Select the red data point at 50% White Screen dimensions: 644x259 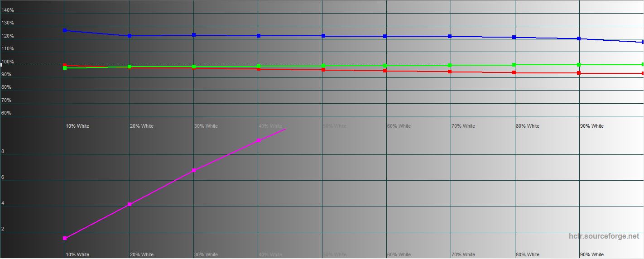(x=323, y=70)
